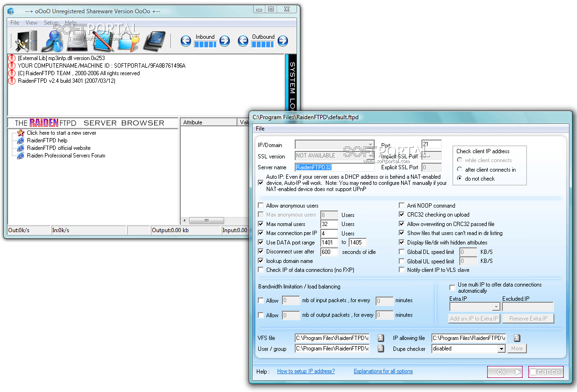This screenshot has width=577, height=392.
Task: Click the Outbound speed meter bar
Action: [x=262, y=44]
